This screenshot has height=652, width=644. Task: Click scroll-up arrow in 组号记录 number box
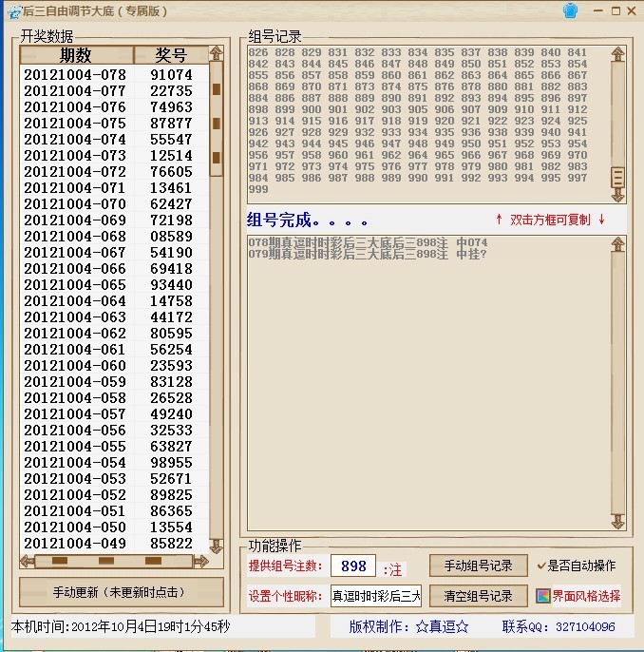[x=617, y=54]
